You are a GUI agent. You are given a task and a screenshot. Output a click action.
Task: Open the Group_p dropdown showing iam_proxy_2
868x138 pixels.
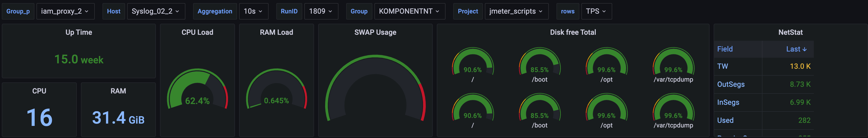tap(65, 11)
